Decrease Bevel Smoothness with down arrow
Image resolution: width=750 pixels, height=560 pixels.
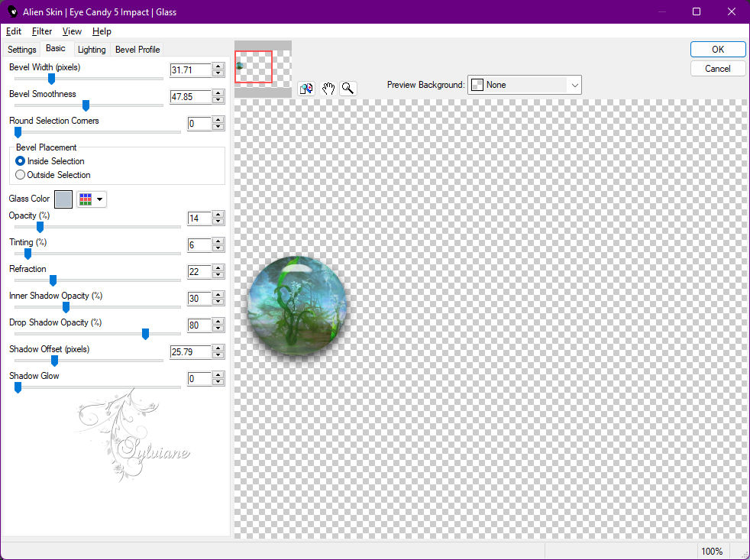pos(218,101)
